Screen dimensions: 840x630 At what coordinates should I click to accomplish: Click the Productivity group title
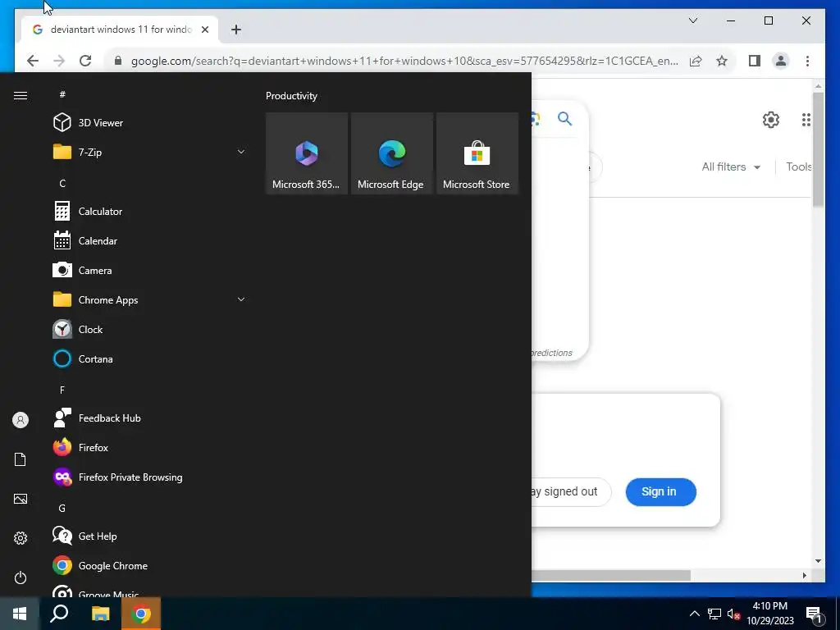click(291, 96)
